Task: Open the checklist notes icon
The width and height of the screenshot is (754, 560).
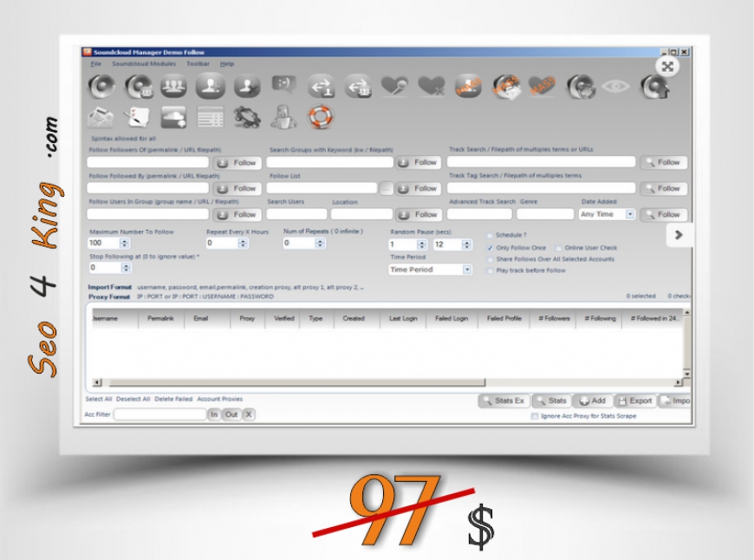Action: coord(137,117)
